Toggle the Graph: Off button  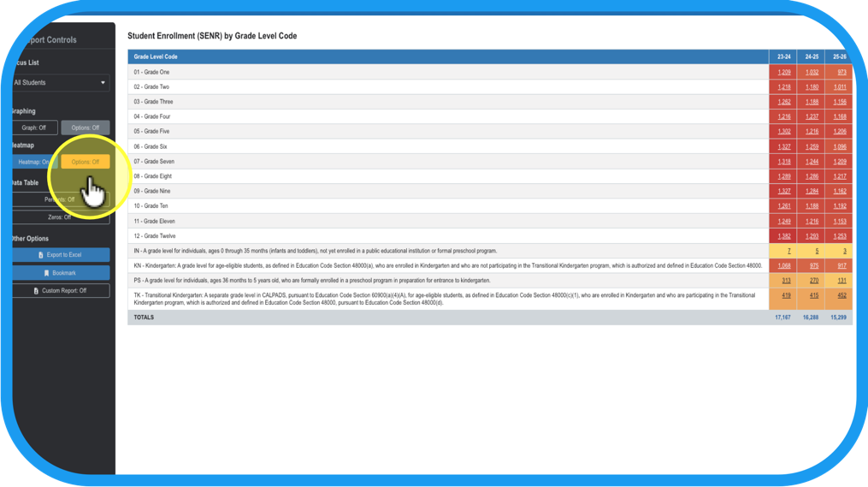pyautogui.click(x=34, y=128)
